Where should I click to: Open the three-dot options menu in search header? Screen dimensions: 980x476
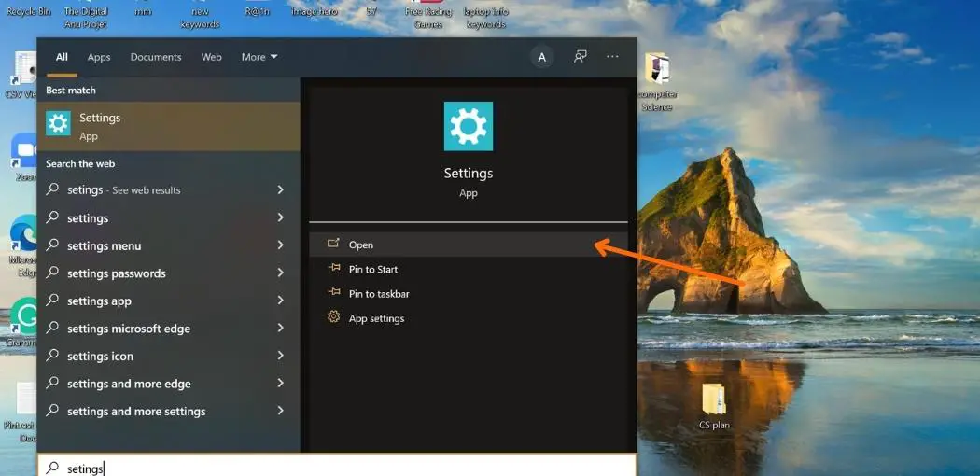tap(612, 57)
